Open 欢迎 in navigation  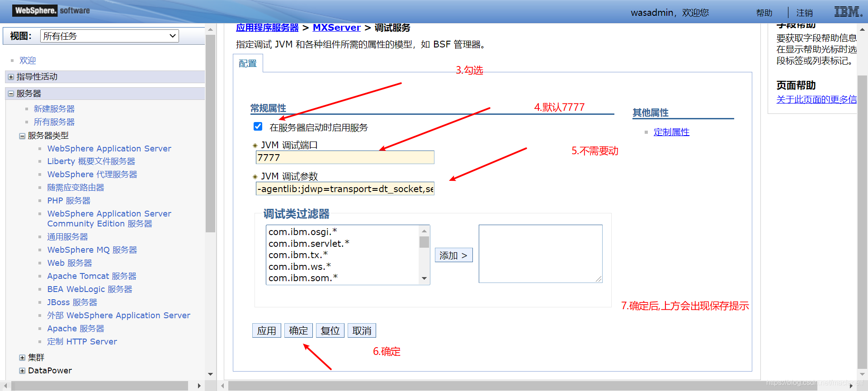[x=28, y=61]
